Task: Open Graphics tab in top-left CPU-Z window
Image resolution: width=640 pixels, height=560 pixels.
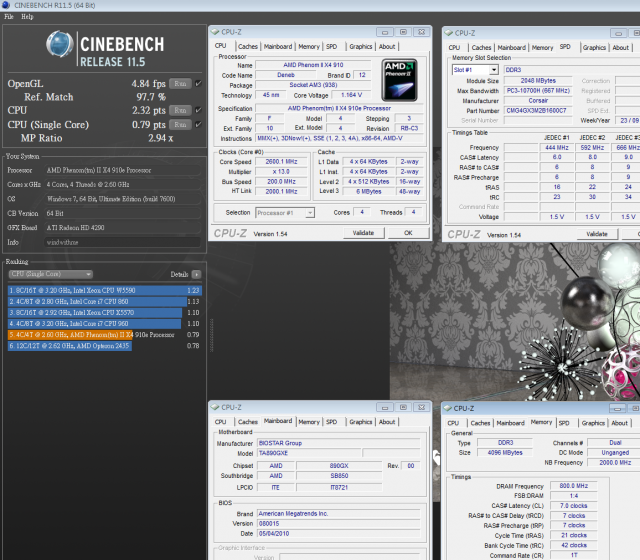Action: [361, 47]
